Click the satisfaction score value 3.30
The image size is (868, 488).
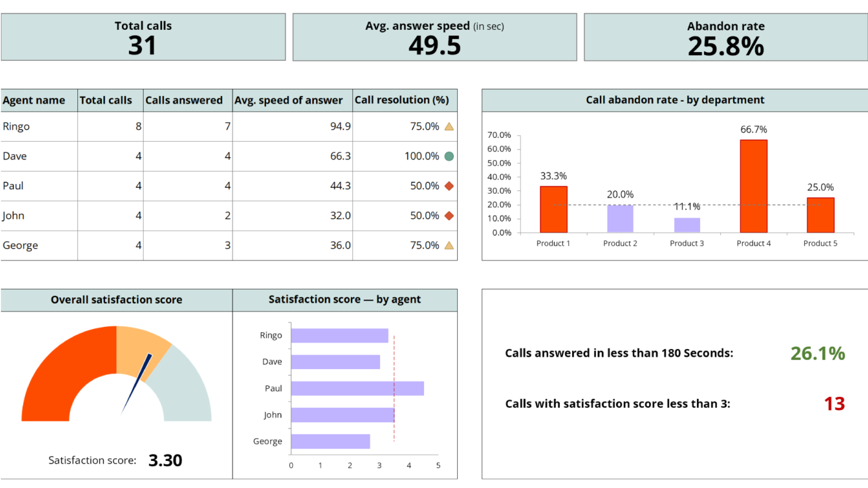tap(165, 460)
